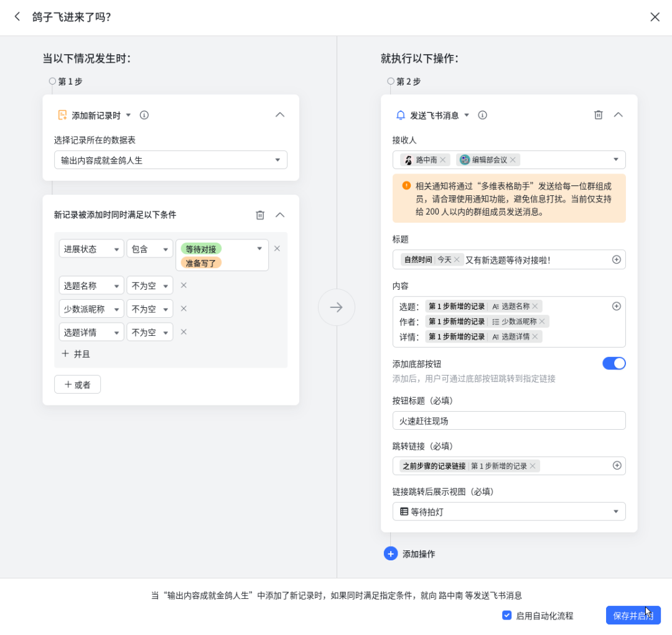Remove the 选题详情 tag from content

tap(535, 337)
